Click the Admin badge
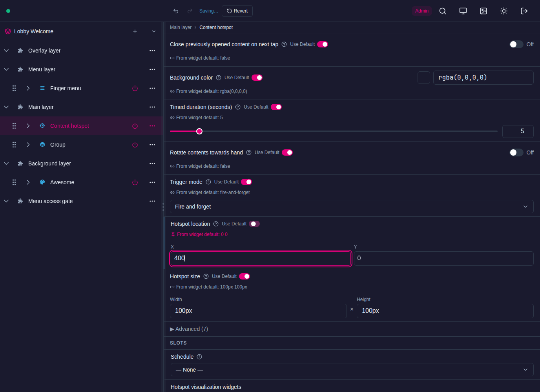The image size is (540, 392). (422, 11)
